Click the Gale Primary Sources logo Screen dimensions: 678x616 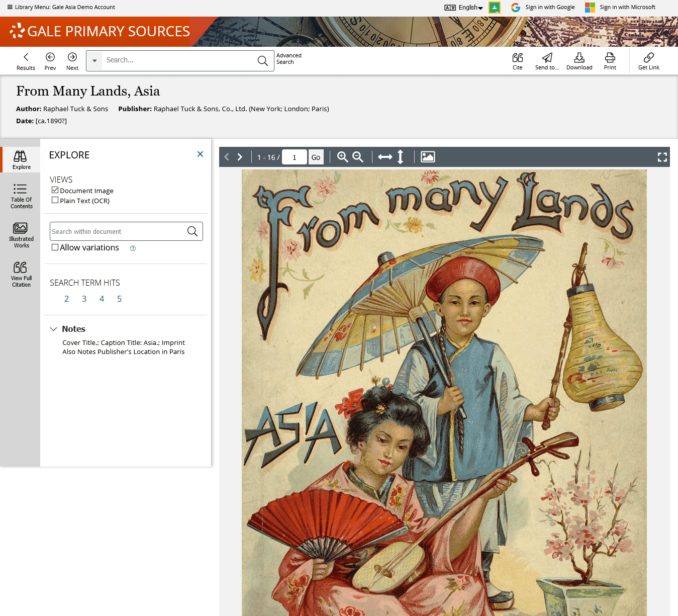point(100,31)
